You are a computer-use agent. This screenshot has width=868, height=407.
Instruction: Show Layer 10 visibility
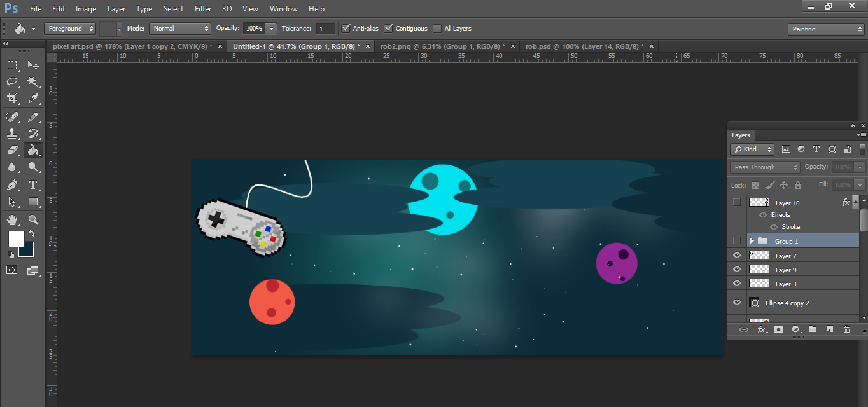737,203
